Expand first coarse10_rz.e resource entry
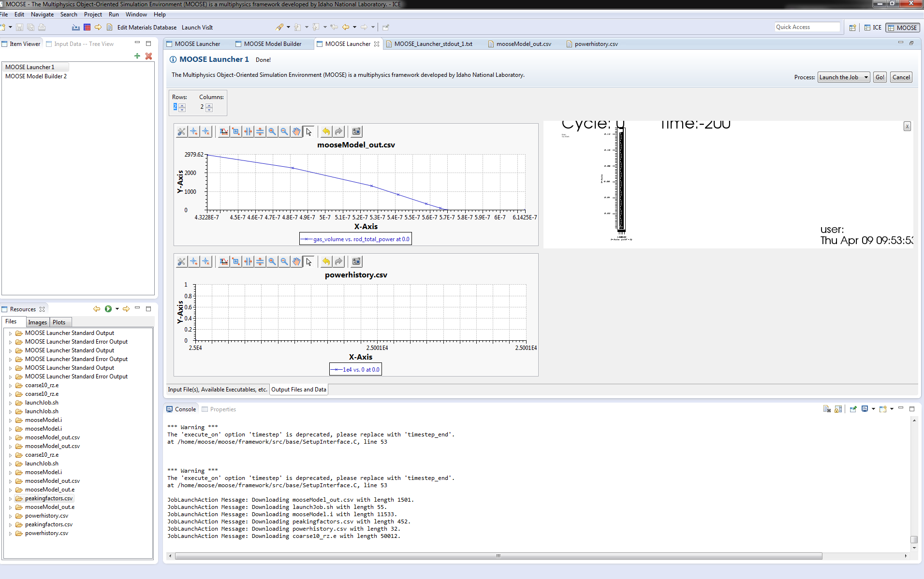The width and height of the screenshot is (924, 579). coord(11,386)
